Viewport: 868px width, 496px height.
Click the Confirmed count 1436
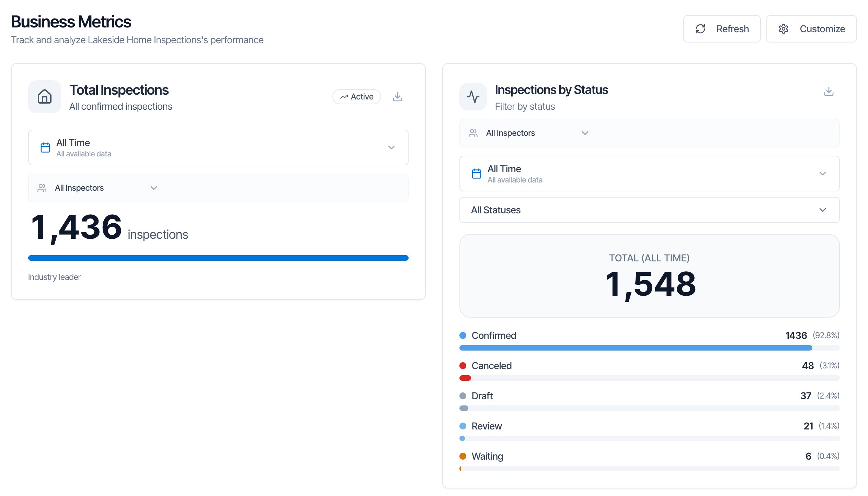point(796,335)
